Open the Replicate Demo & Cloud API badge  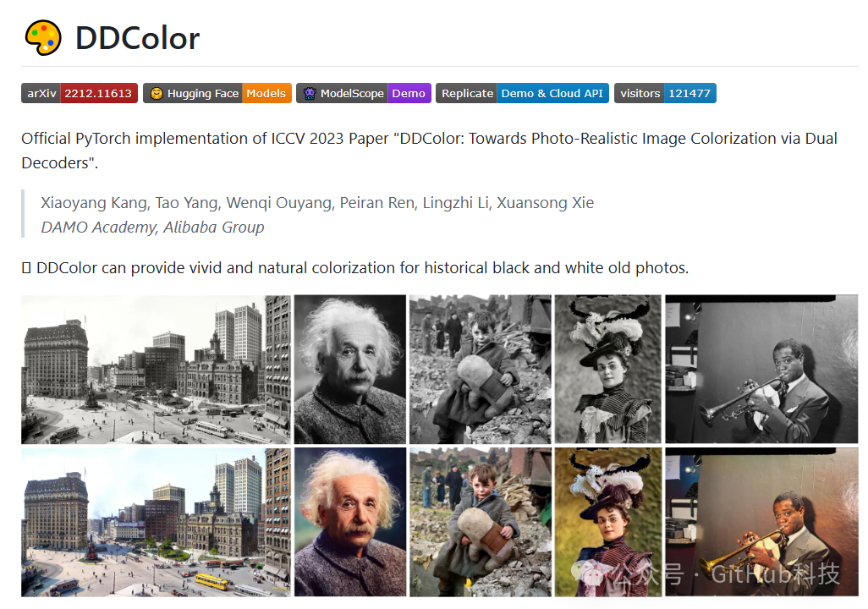click(522, 93)
